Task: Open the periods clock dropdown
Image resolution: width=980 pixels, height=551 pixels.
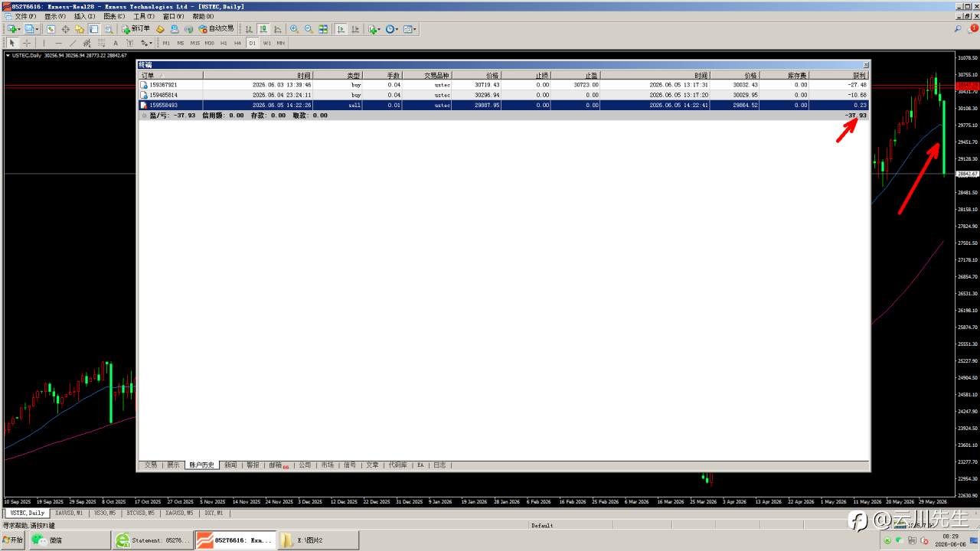Action: (392, 29)
